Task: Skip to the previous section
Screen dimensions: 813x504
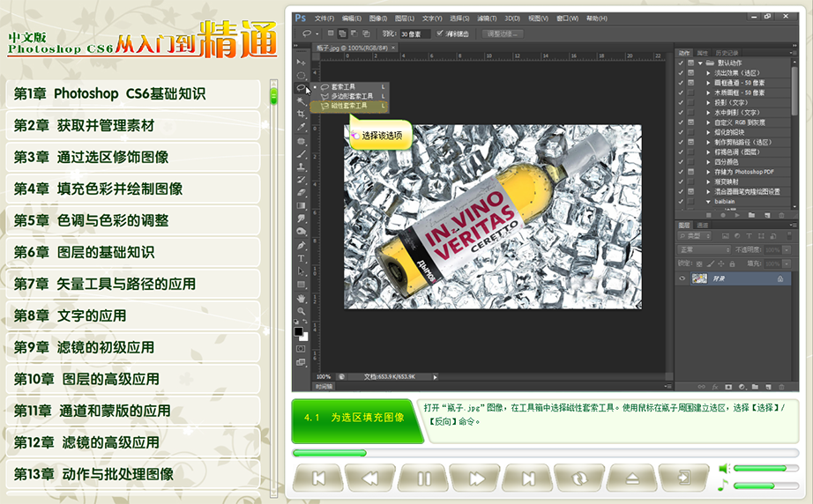Action: click(x=318, y=478)
